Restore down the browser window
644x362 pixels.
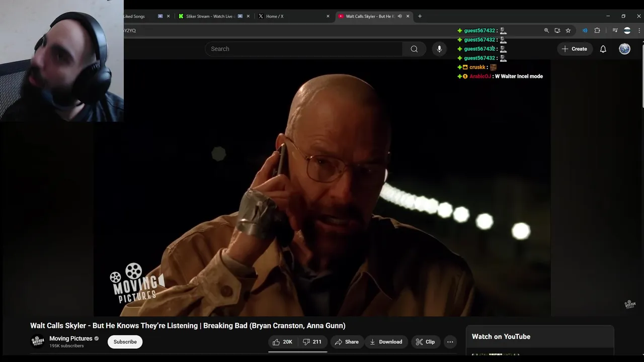[623, 16]
